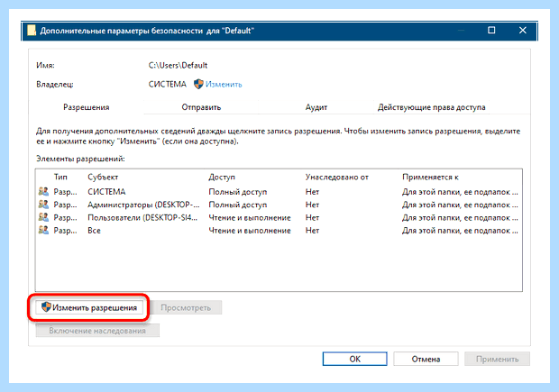
Task: Click Для этой папки text in Администраторы row
Action: pyautogui.click(x=460, y=205)
